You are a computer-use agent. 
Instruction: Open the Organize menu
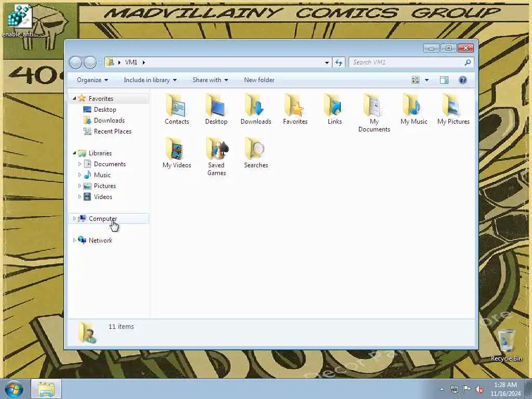[92, 80]
